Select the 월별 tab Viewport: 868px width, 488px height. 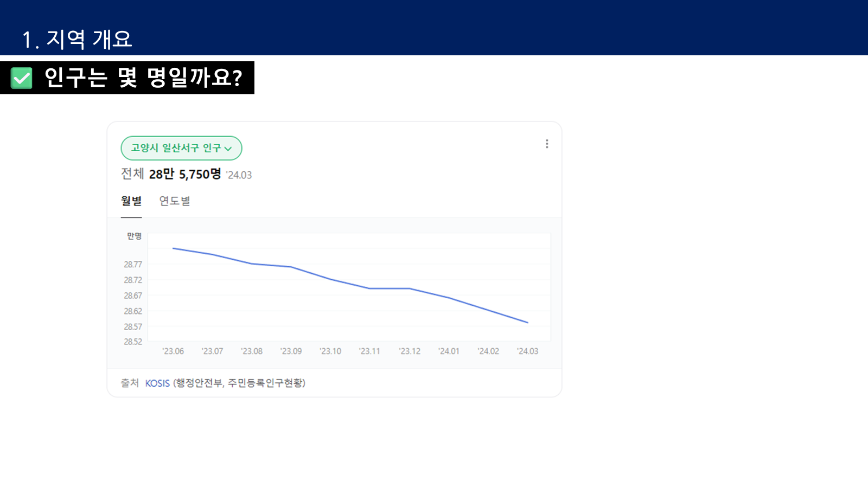coord(131,201)
